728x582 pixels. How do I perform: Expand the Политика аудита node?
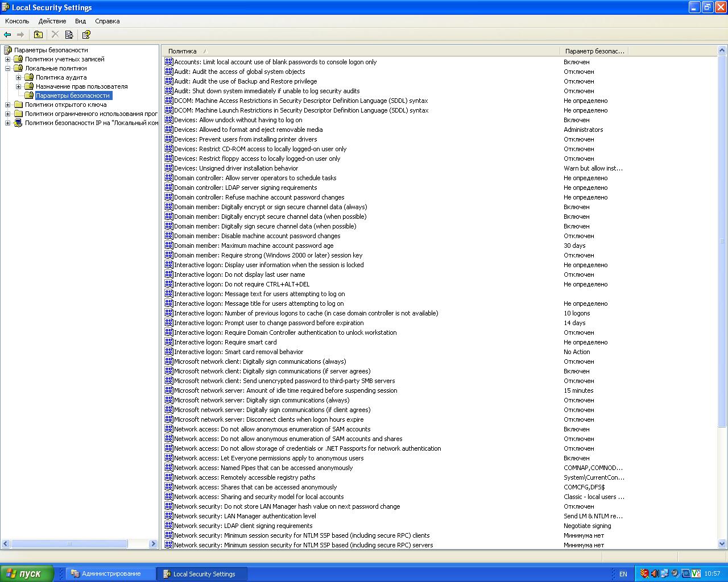[x=19, y=77]
